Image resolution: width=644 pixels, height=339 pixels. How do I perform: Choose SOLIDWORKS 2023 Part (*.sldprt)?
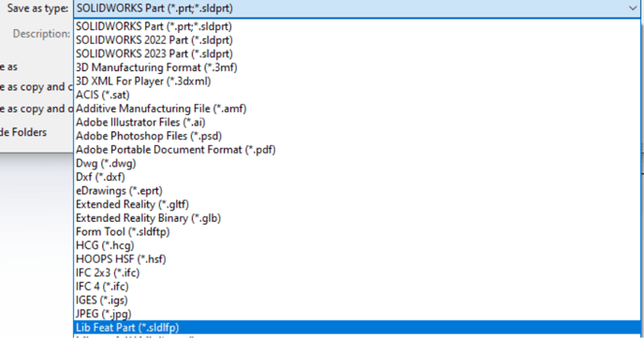(x=357, y=53)
